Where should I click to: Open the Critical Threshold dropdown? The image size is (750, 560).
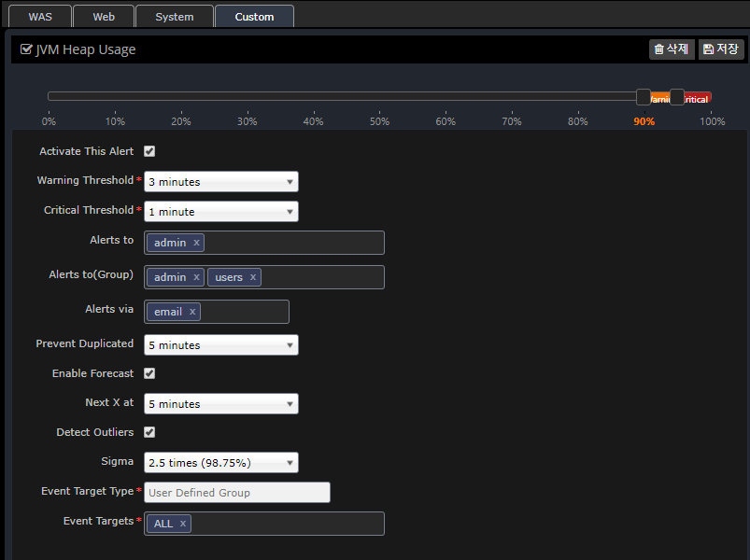pos(221,212)
